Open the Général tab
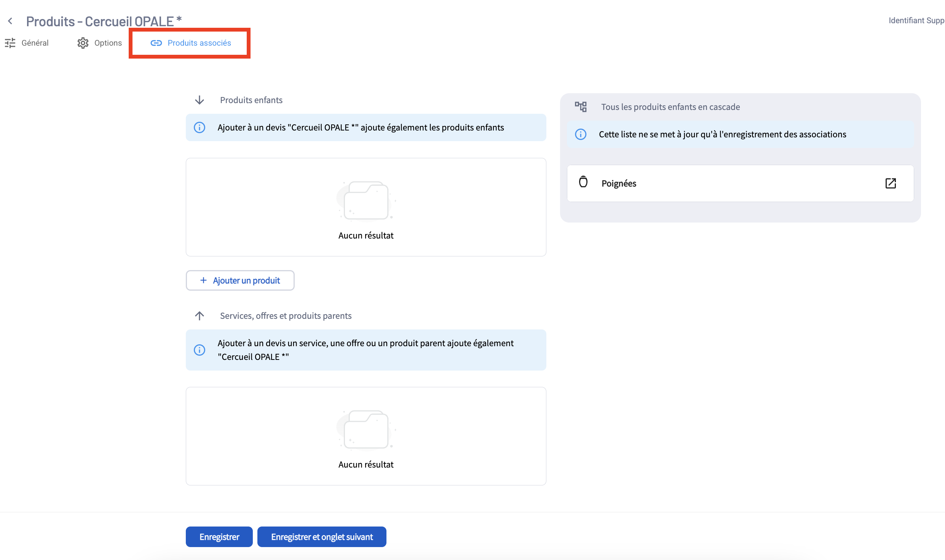This screenshot has width=945, height=560. coord(27,43)
